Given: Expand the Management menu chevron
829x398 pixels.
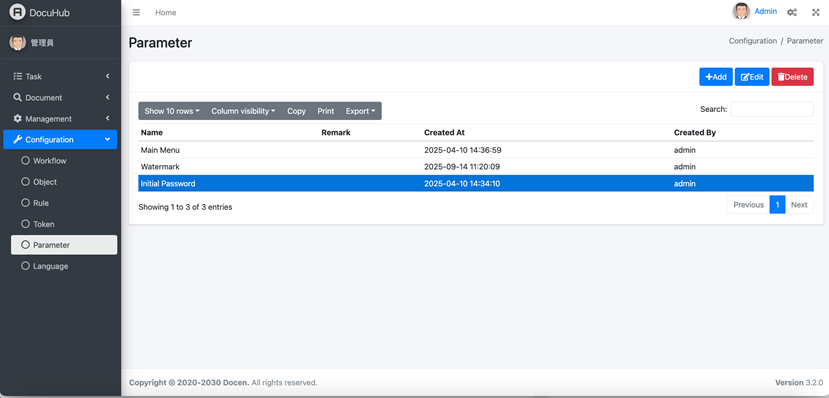Looking at the screenshot, I should click(107, 118).
